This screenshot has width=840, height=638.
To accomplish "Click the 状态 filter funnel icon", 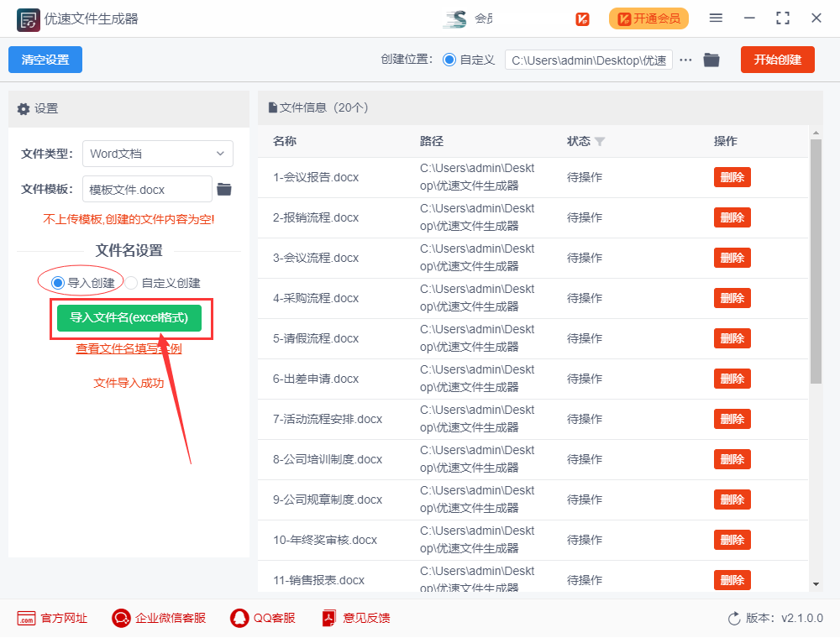I will point(600,141).
